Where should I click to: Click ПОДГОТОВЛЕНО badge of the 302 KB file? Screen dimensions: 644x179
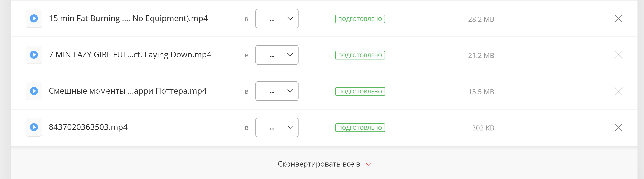pyautogui.click(x=360, y=128)
